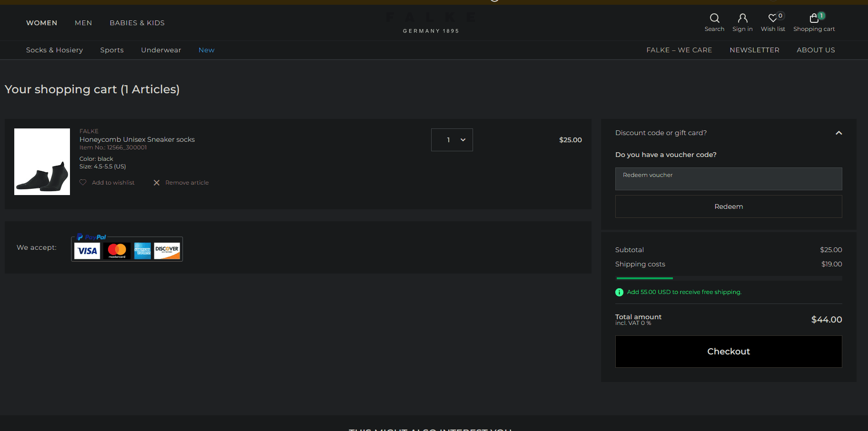This screenshot has width=868, height=431.
Task: Click Remove article text link
Action: (x=187, y=183)
